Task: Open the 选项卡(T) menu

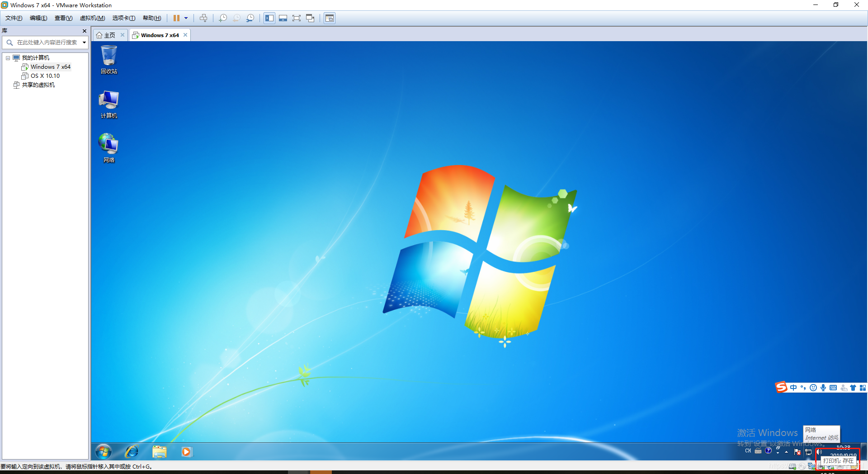Action: [124, 18]
